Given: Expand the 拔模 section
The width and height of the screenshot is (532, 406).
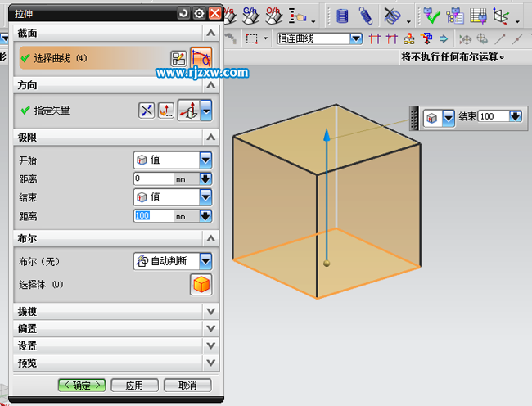Looking at the screenshot, I should coord(211,312).
